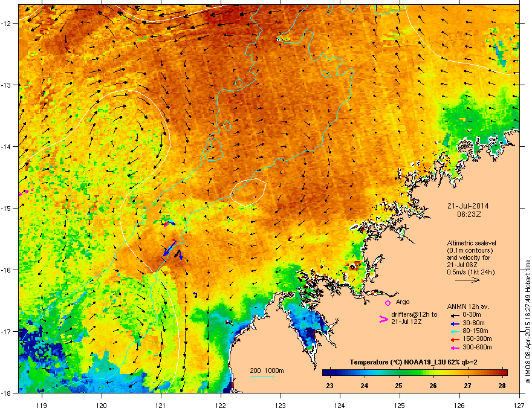Image resolution: width=532 pixels, height=411 pixels.
Task: Click the blue 30-80m legend arrow
Action: click(x=455, y=324)
